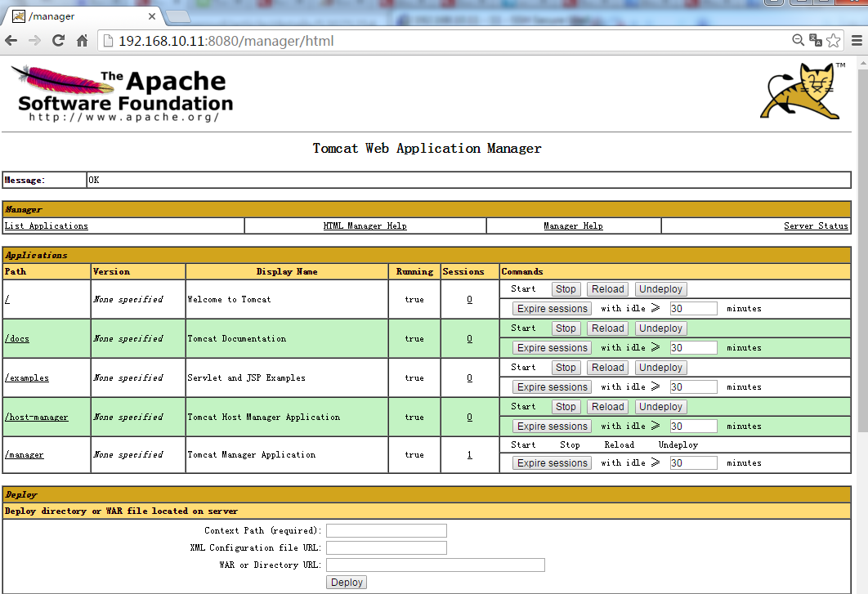Expire sessions for the /host-manager application
Image resolution: width=868 pixels, height=594 pixels.
[553, 427]
